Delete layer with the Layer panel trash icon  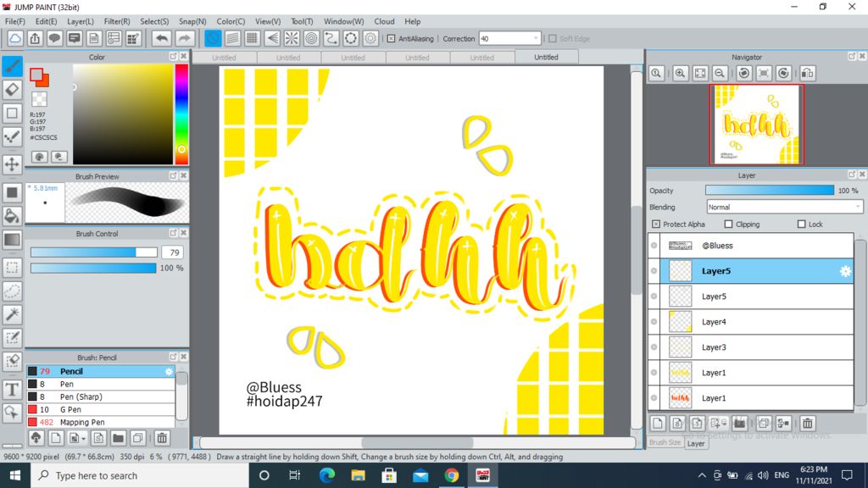(x=808, y=424)
